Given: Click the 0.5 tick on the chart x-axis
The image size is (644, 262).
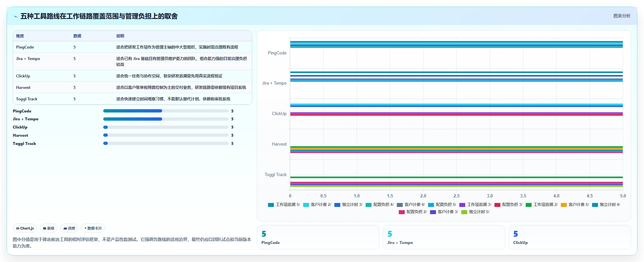Looking at the screenshot, I should (x=323, y=196).
